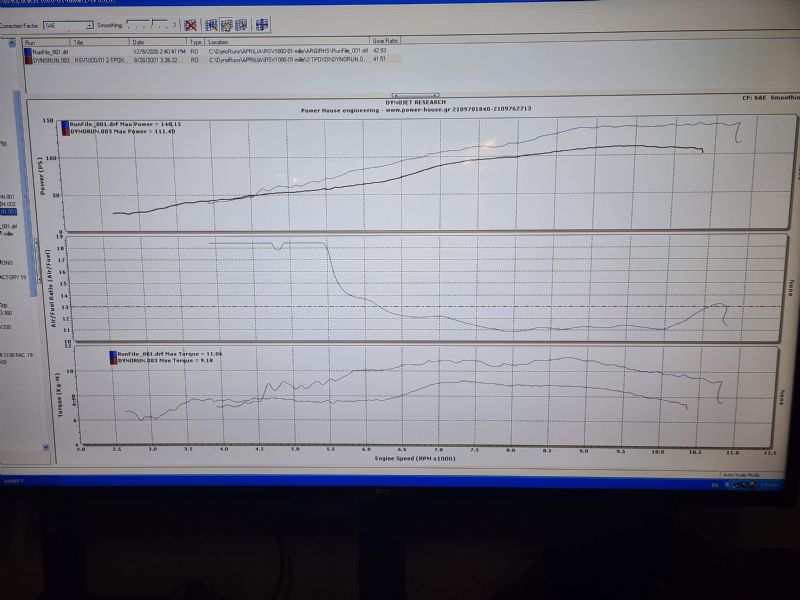The image size is (800, 600).
Task: Click the red X delete run icon
Action: point(190,24)
